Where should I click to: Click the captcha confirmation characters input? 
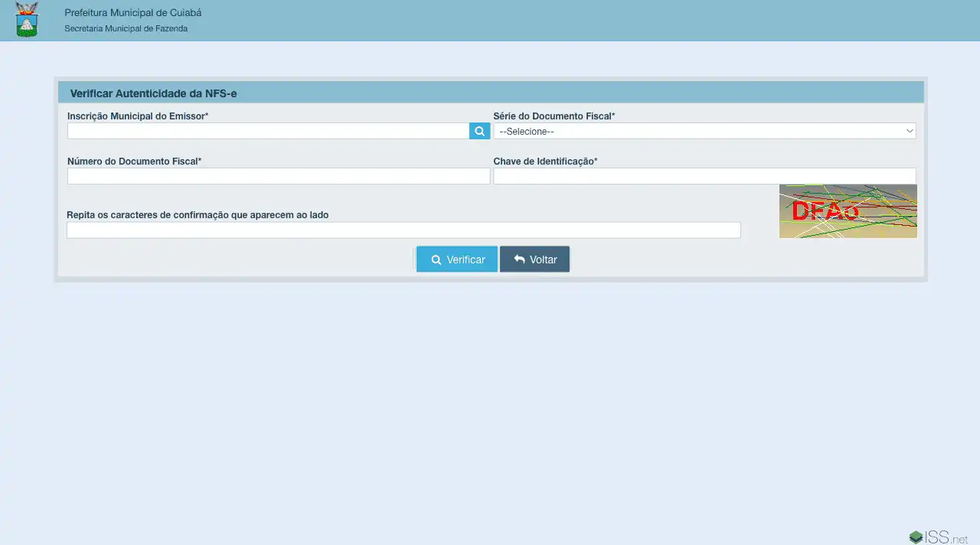[403, 230]
